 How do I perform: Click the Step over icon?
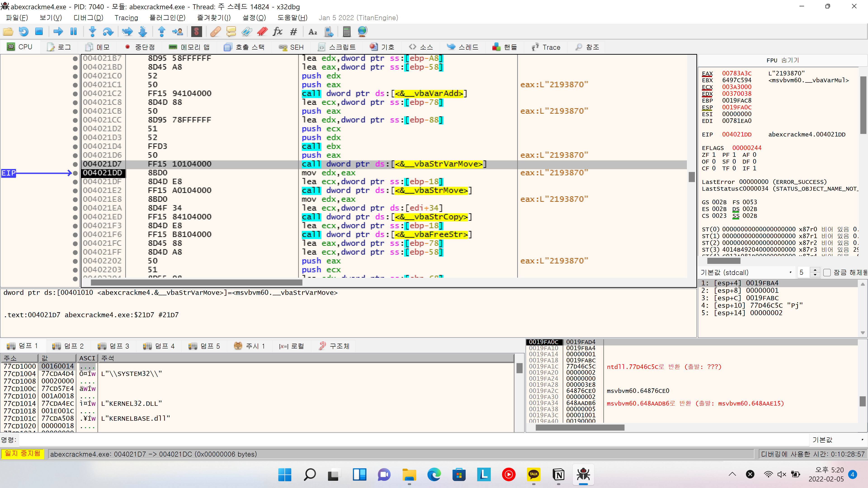pos(108,32)
